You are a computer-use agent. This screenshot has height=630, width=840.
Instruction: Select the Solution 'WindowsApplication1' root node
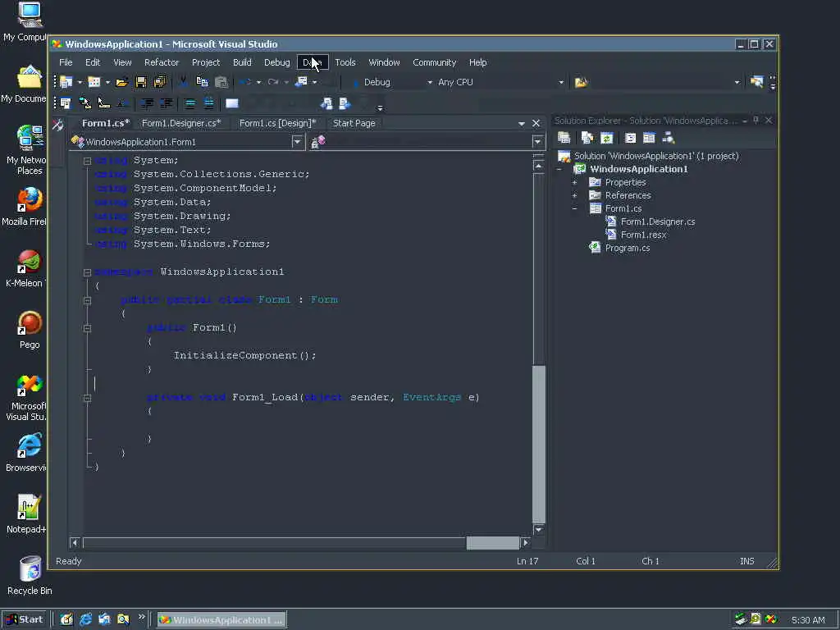pos(656,156)
